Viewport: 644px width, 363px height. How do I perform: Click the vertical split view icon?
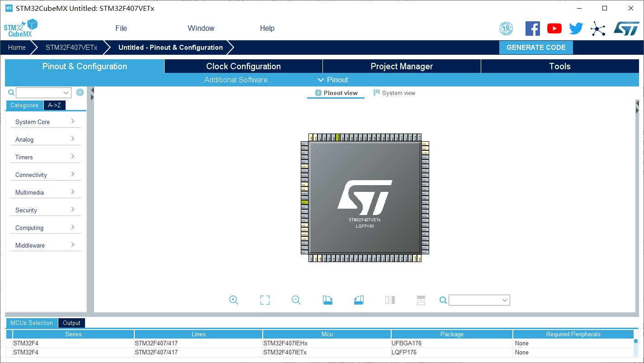coord(390,300)
